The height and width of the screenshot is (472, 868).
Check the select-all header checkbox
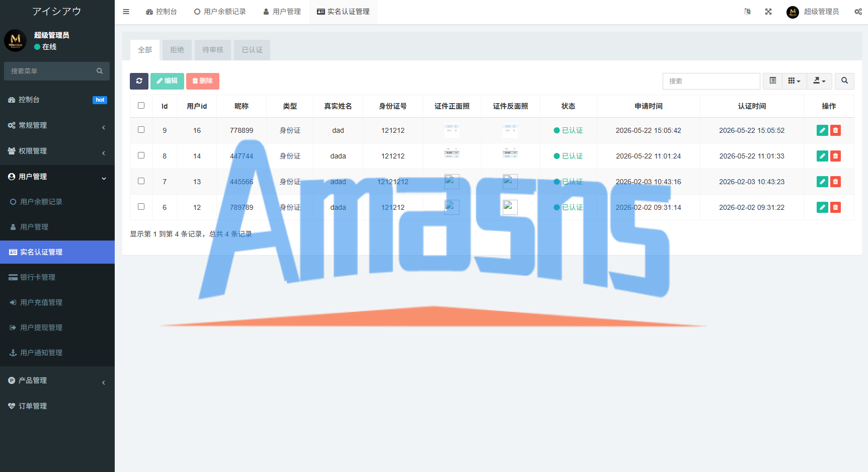141,106
